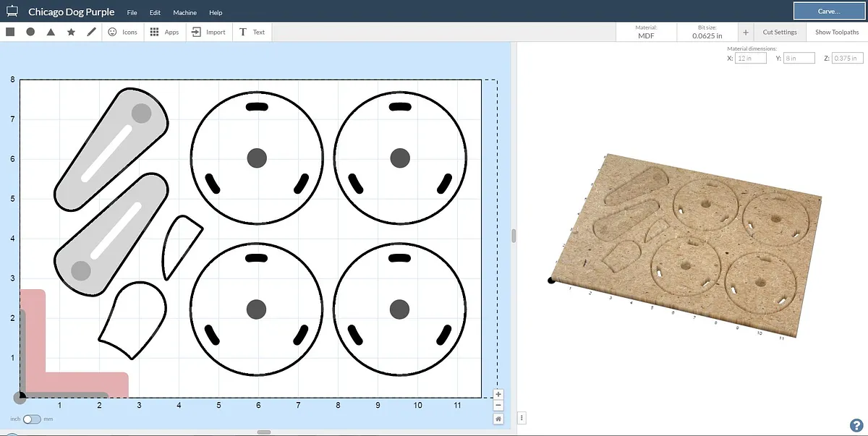868x436 pixels.
Task: Select the square shape tool
Action: [10, 32]
